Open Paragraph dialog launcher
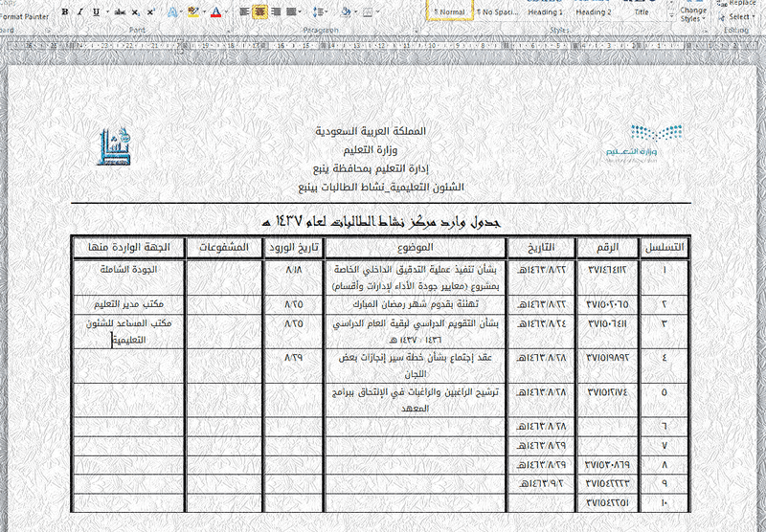The image size is (766, 532). (416, 31)
